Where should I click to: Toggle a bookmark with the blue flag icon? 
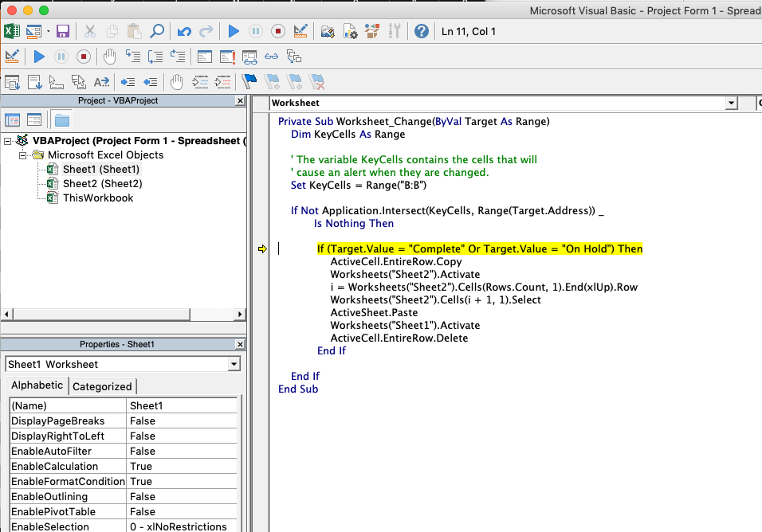[x=248, y=80]
